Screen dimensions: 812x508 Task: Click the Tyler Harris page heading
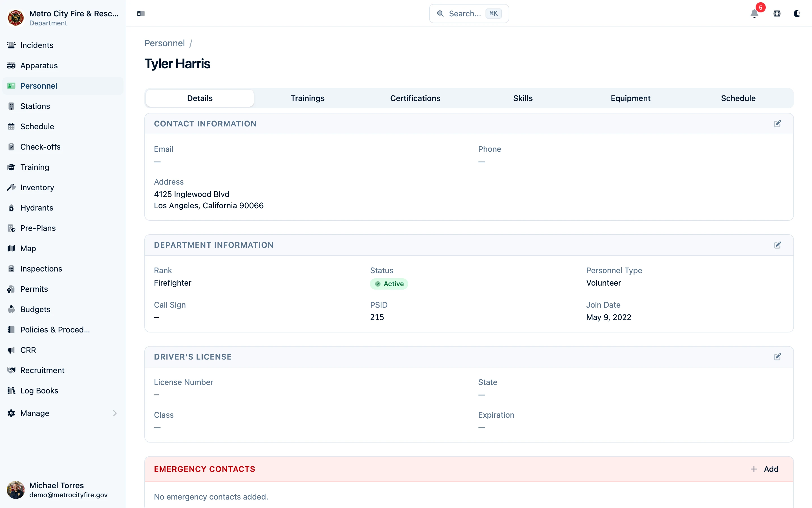[177, 64]
